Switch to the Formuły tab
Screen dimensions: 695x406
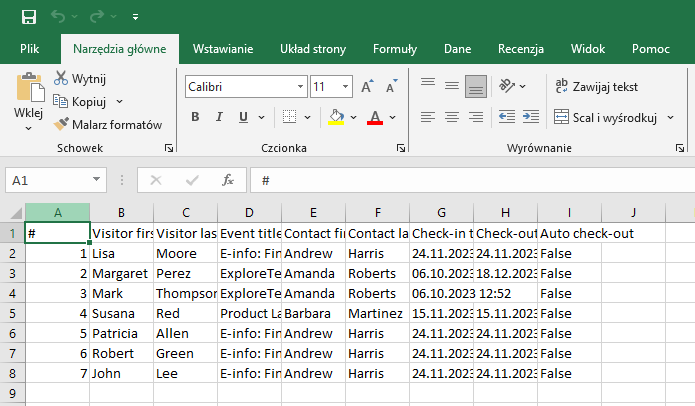[x=395, y=49]
